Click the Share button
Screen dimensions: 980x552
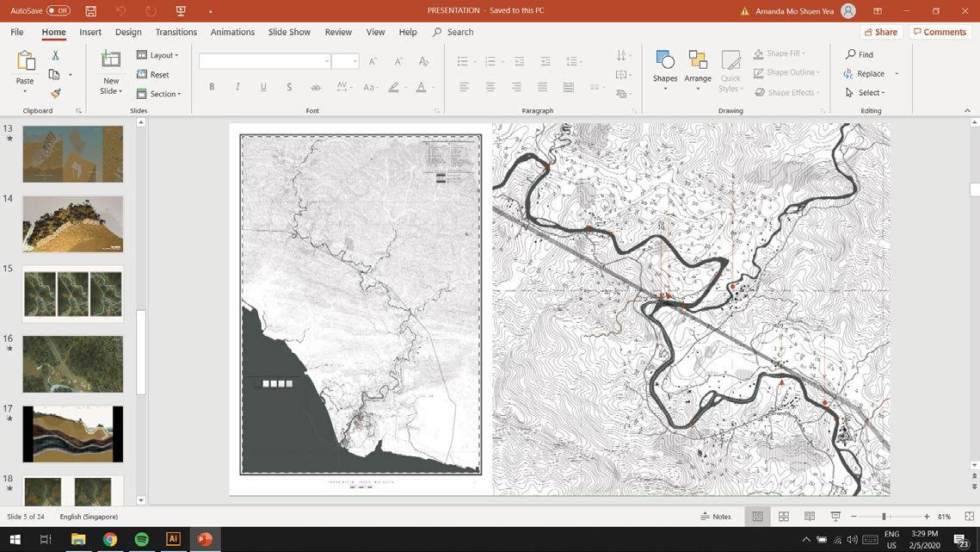coord(881,32)
